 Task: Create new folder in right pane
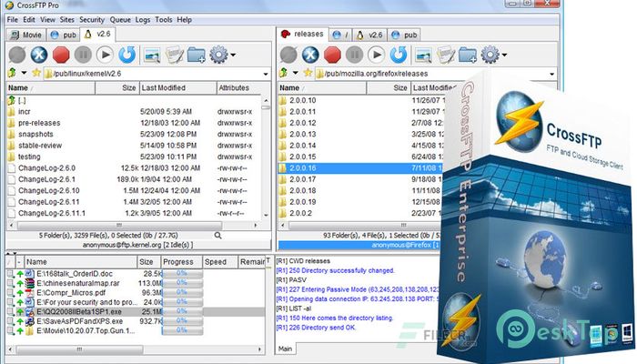(x=468, y=56)
